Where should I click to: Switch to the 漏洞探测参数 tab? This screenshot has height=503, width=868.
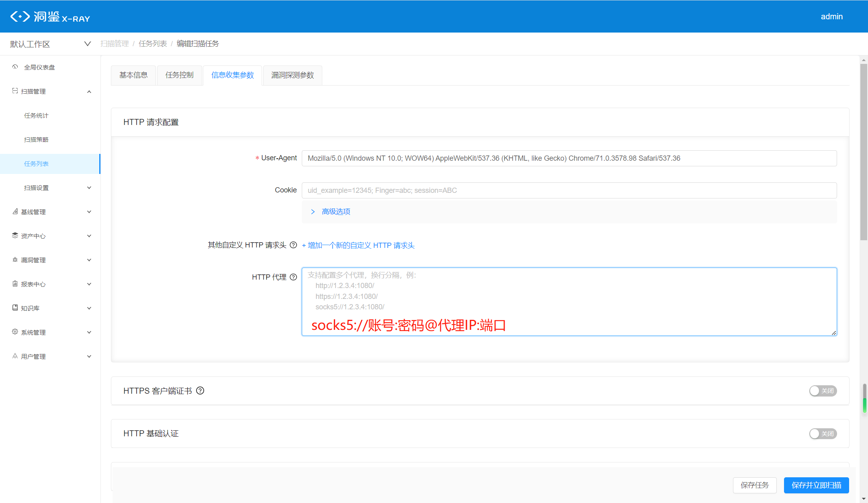point(293,75)
